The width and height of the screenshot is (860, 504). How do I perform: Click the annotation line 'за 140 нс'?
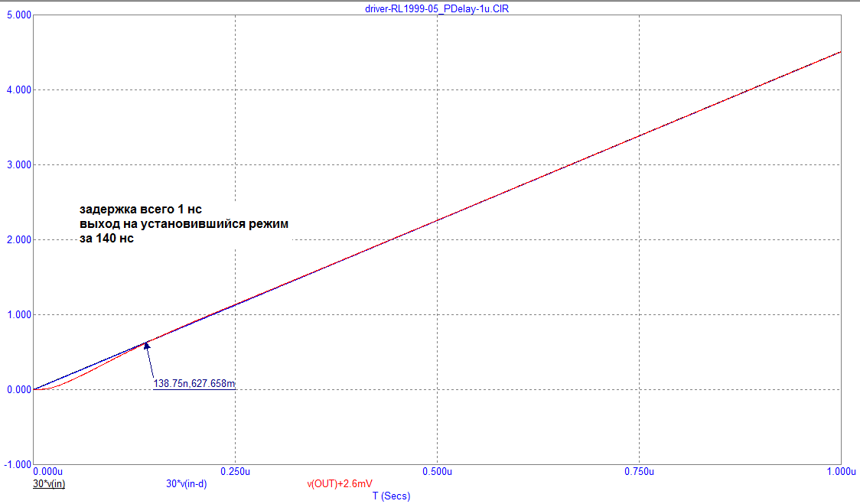click(106, 239)
